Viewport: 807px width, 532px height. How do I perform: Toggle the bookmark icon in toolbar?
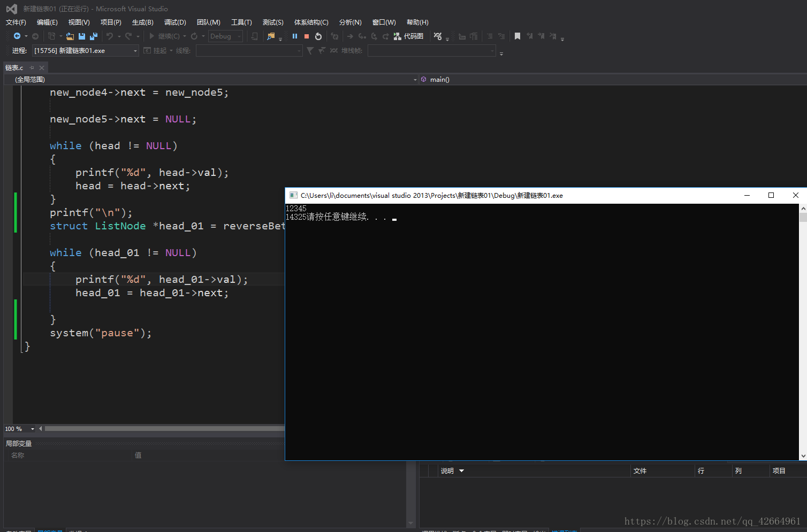tap(517, 36)
